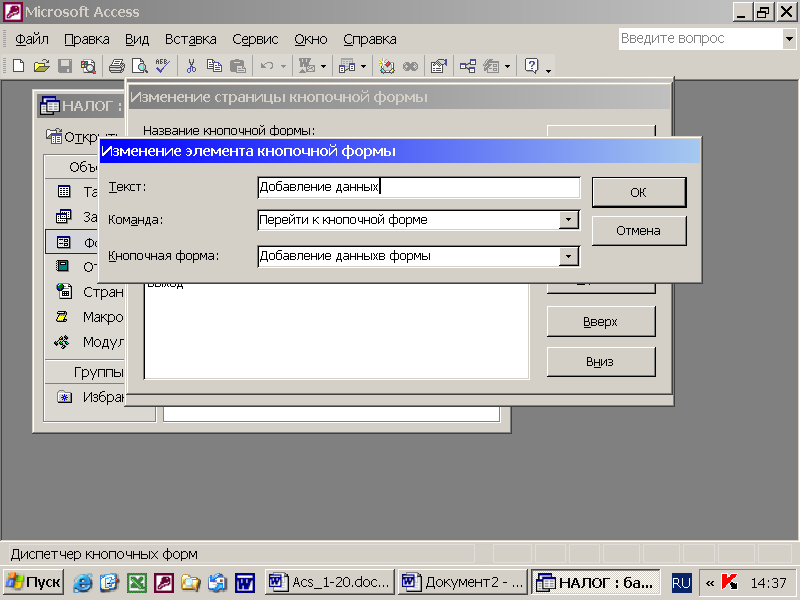Open the Вставка menu
800x600 pixels.
[190, 39]
